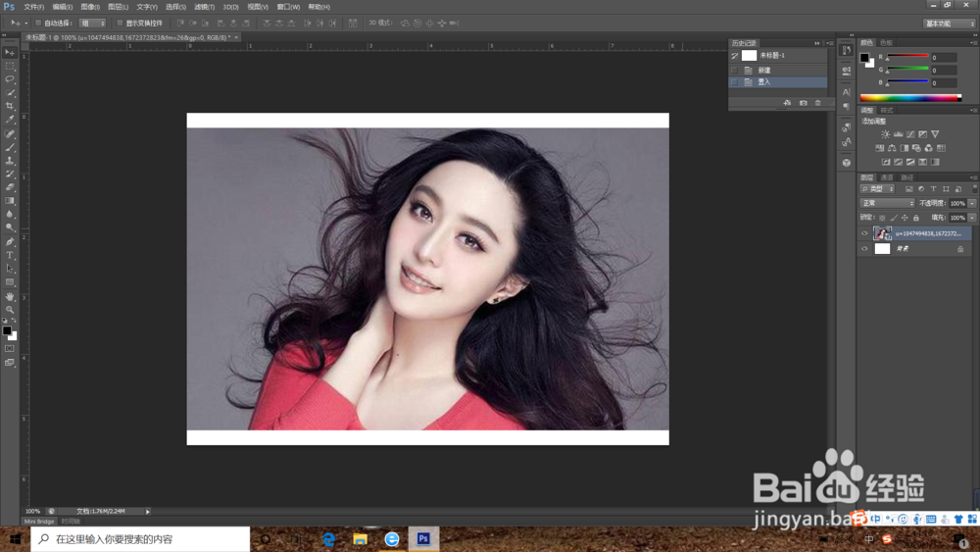Select the Zoom tool
The width and height of the screenshot is (980, 552).
[x=10, y=310]
